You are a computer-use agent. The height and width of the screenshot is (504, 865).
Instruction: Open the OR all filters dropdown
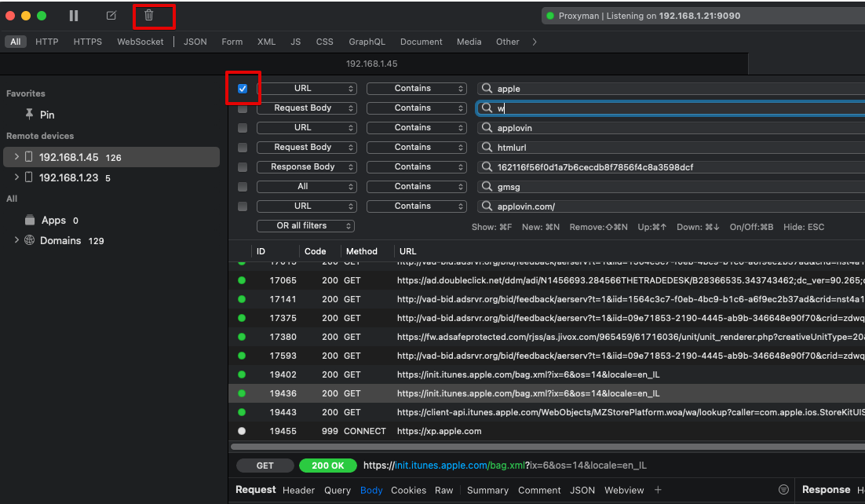click(x=306, y=225)
